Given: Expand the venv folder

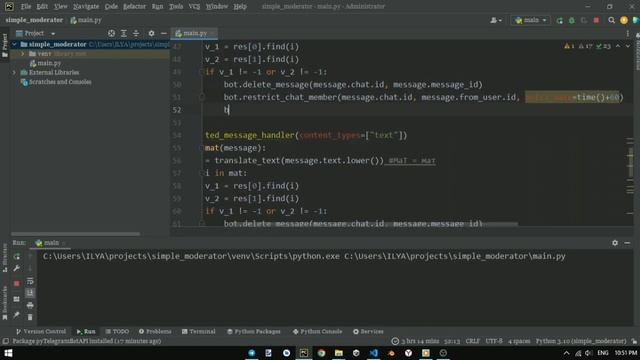Looking at the screenshot, I should point(23,54).
